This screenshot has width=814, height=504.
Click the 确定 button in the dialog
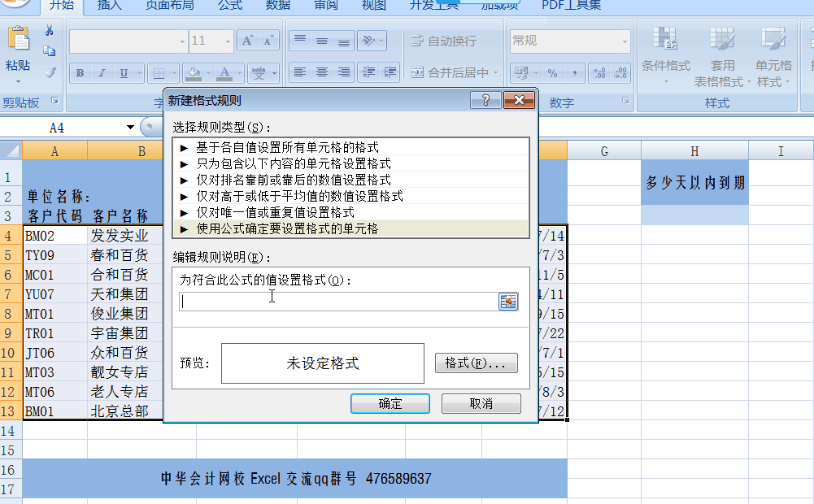[x=390, y=403]
